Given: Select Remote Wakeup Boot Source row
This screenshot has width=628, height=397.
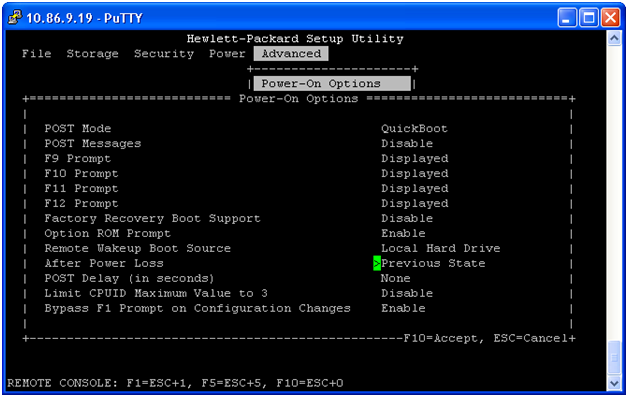Looking at the screenshot, I should [x=137, y=248].
